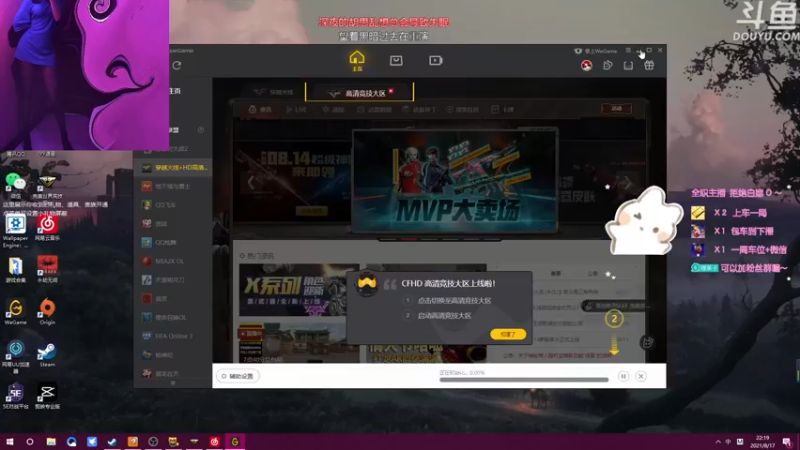
Task: Expand the game list with the bottom arrow
Action: click(172, 383)
